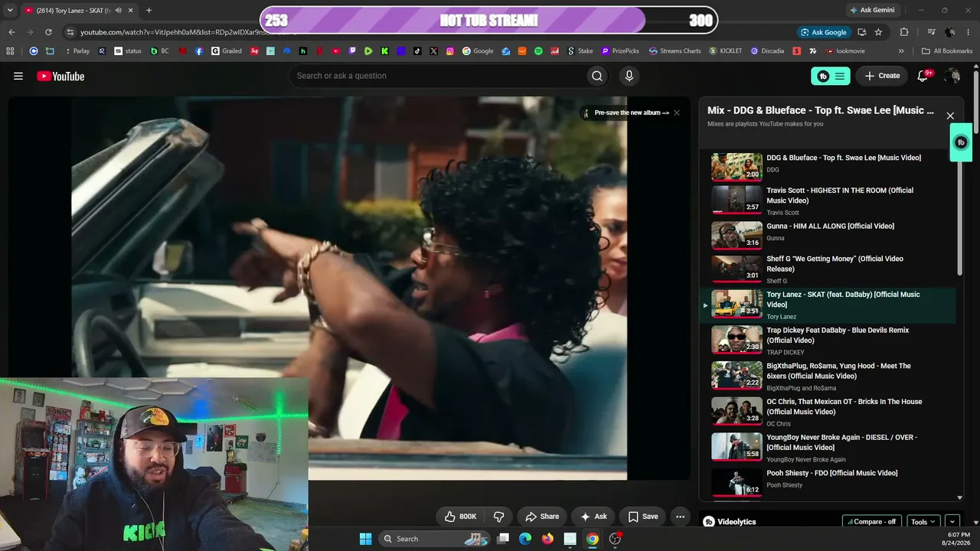
Task: Open the Spotify bookmark icon
Action: point(538,51)
